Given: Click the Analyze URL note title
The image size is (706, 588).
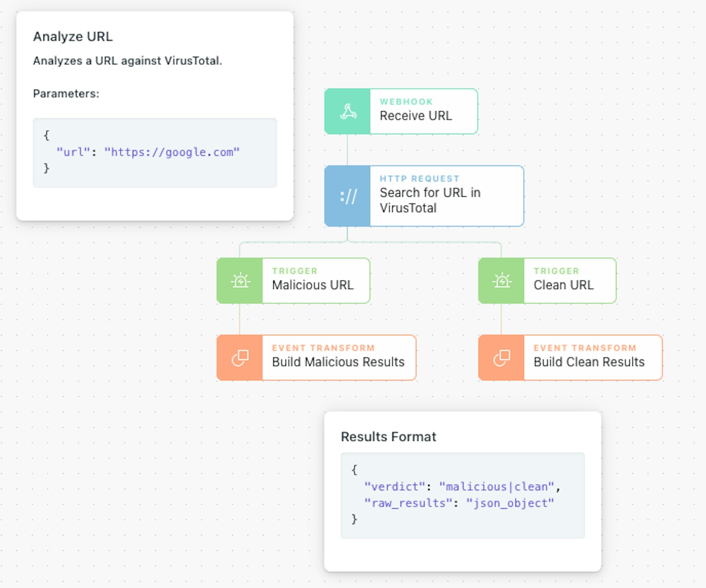Looking at the screenshot, I should tap(73, 36).
